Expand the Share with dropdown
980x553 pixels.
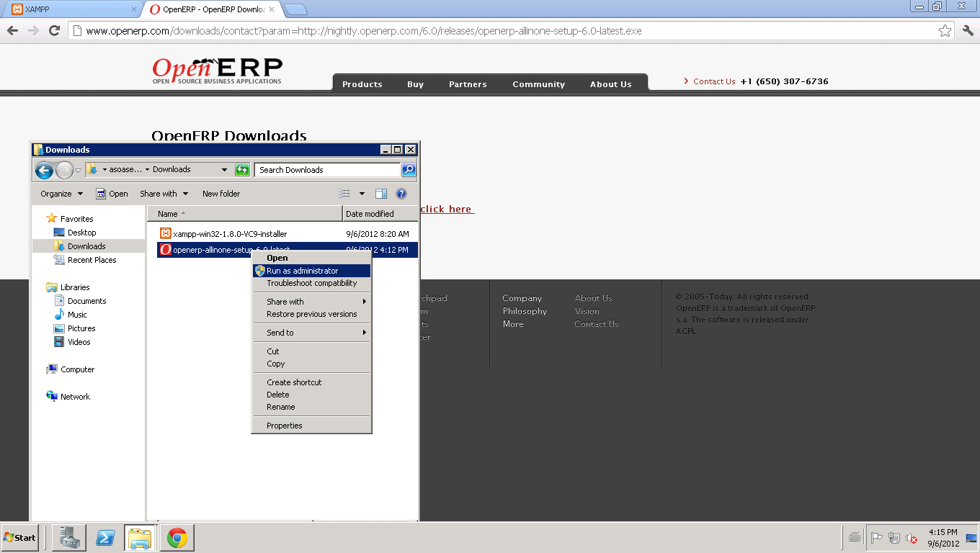click(164, 193)
